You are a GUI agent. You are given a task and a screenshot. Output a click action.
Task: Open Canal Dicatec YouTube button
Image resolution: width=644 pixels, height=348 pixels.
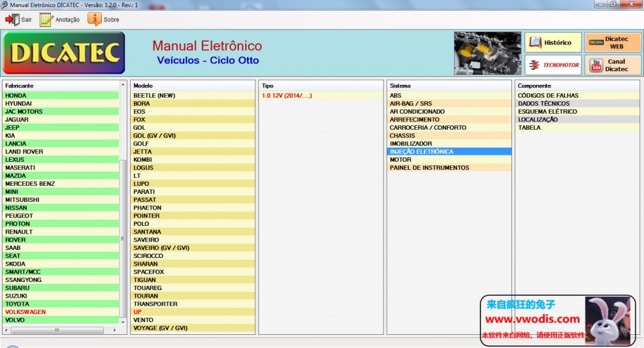[x=613, y=65]
